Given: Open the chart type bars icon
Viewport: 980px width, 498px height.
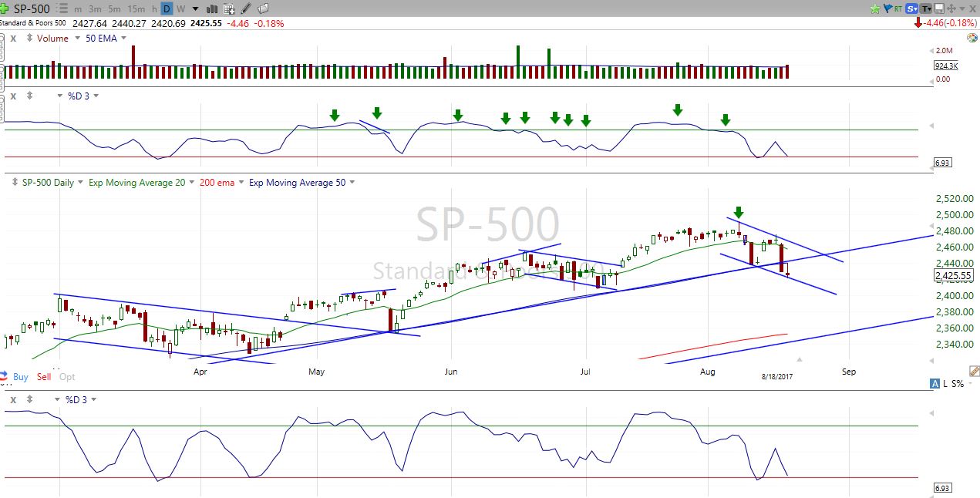Looking at the screenshot, I should point(212,9).
